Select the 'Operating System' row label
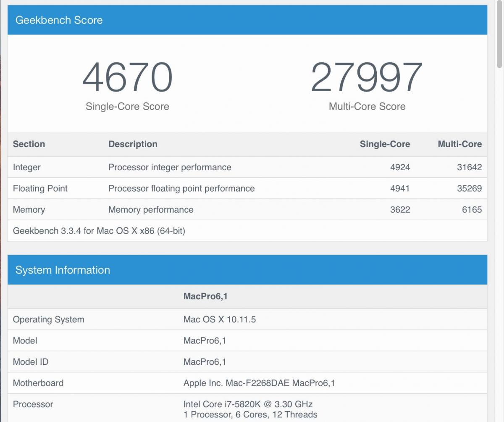Screen dimensions: 504x422 49,319
